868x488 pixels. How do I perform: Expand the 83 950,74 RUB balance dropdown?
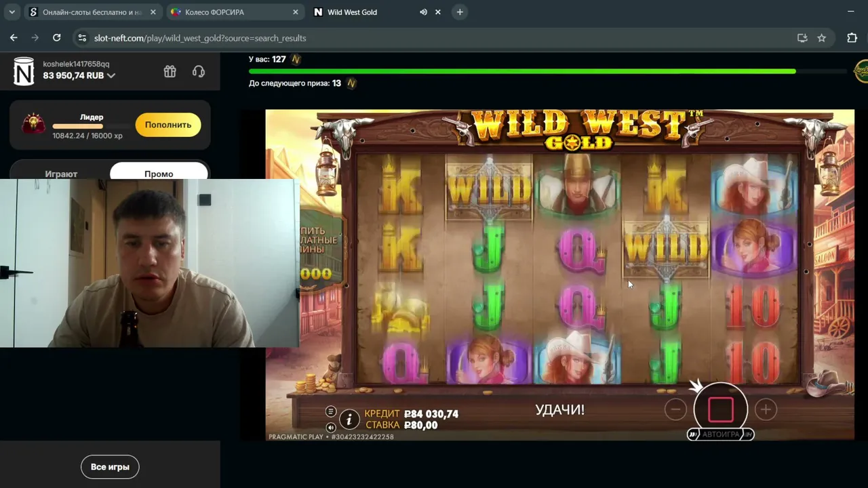[x=111, y=76]
